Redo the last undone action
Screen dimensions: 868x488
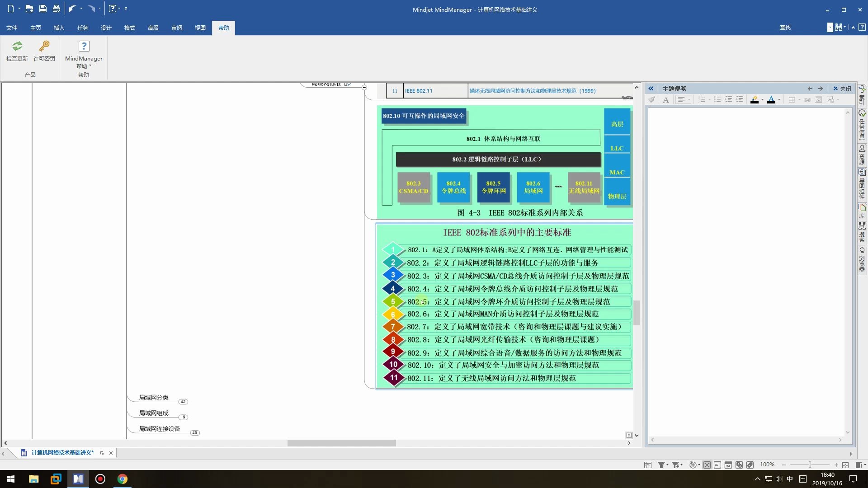(x=92, y=9)
